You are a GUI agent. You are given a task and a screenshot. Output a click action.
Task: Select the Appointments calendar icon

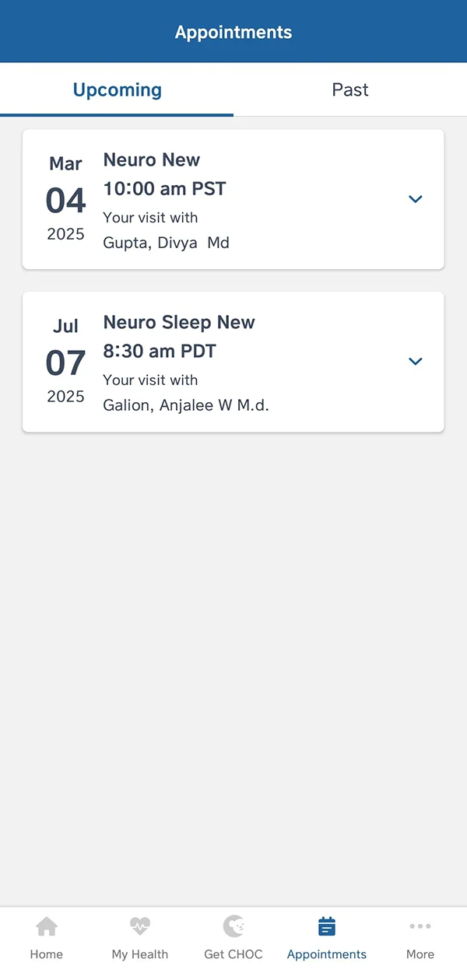327,926
